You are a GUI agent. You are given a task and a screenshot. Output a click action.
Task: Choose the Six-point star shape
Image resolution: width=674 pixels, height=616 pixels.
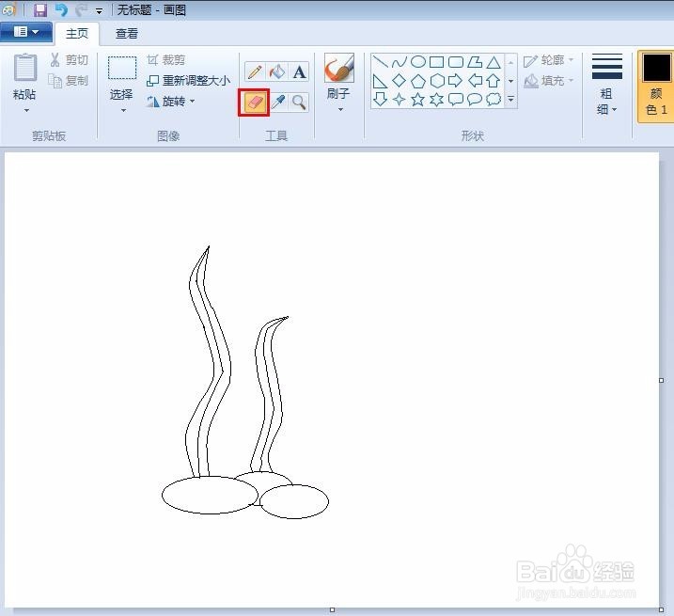(437, 100)
